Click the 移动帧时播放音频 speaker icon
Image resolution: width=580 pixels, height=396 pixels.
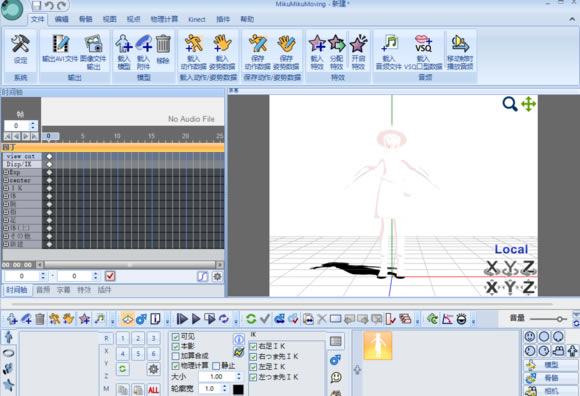point(460,44)
